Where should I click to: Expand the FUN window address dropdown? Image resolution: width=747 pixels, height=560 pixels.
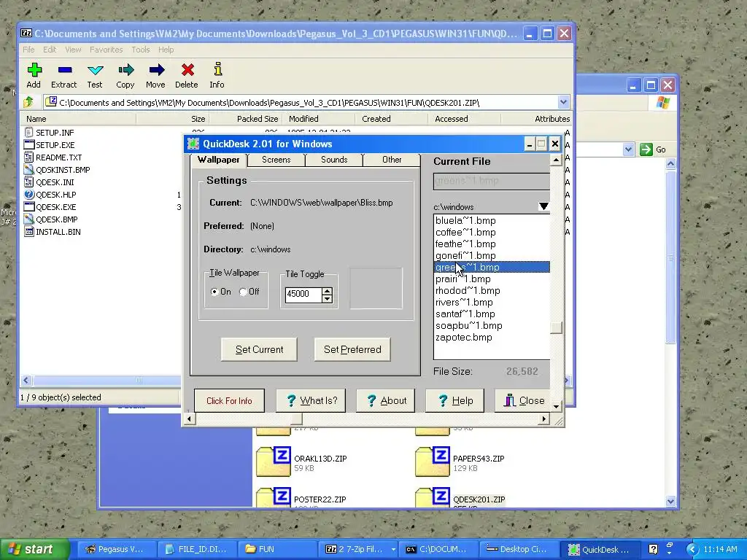628,149
